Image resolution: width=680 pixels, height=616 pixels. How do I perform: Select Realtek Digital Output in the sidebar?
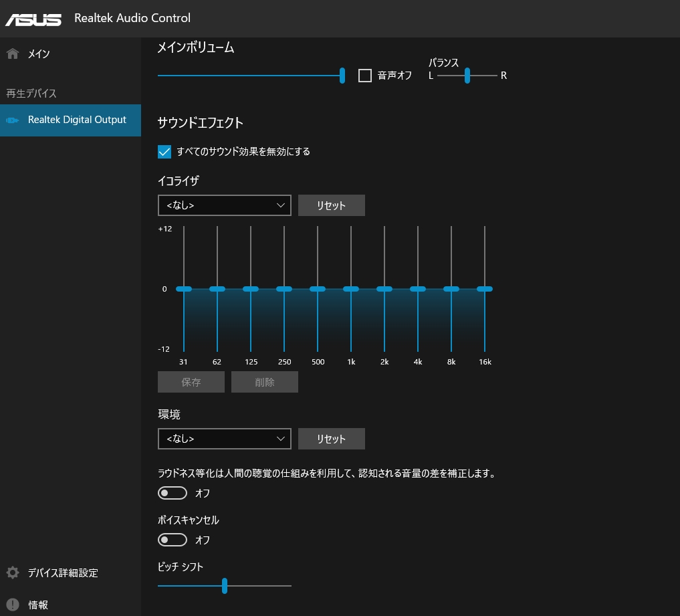point(77,120)
